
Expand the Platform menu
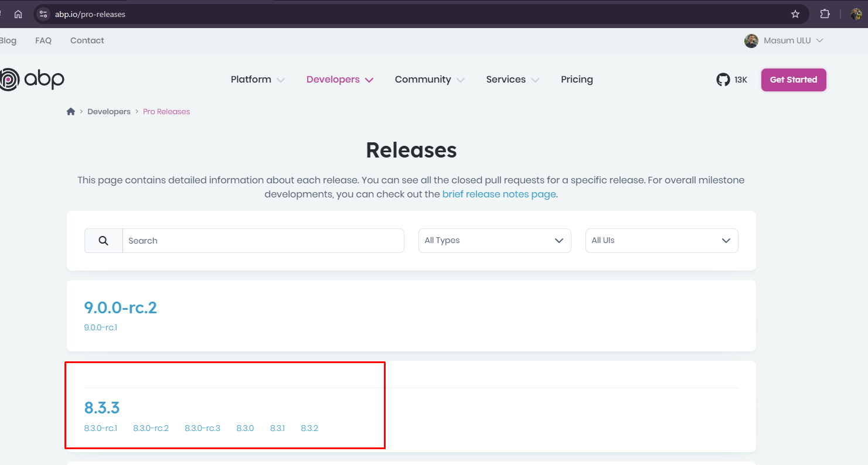click(x=257, y=80)
